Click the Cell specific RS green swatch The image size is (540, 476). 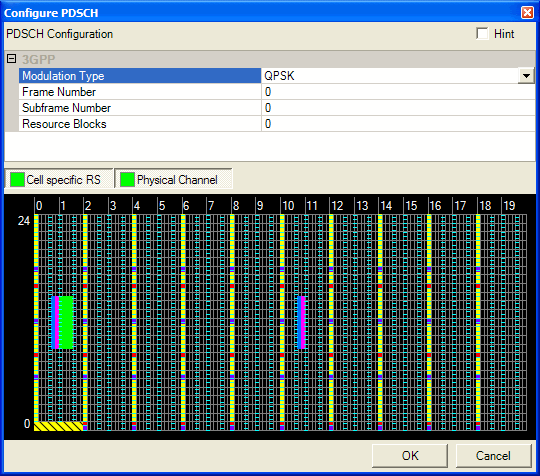[17, 179]
